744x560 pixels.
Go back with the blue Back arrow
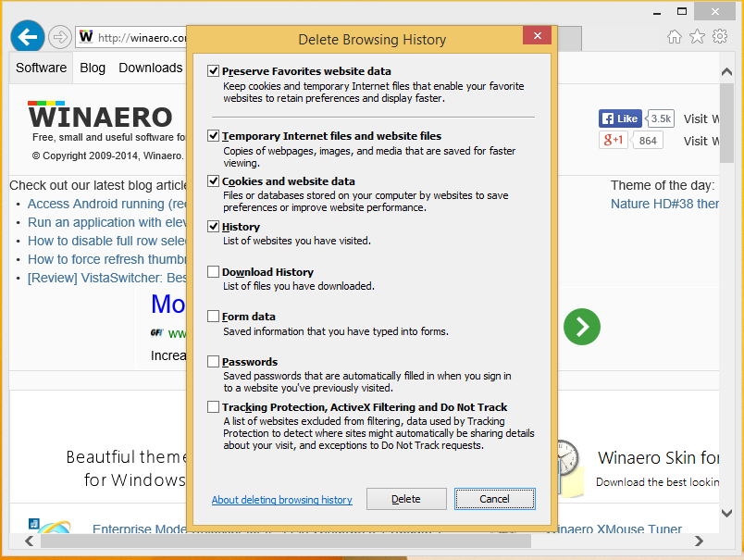[28, 36]
